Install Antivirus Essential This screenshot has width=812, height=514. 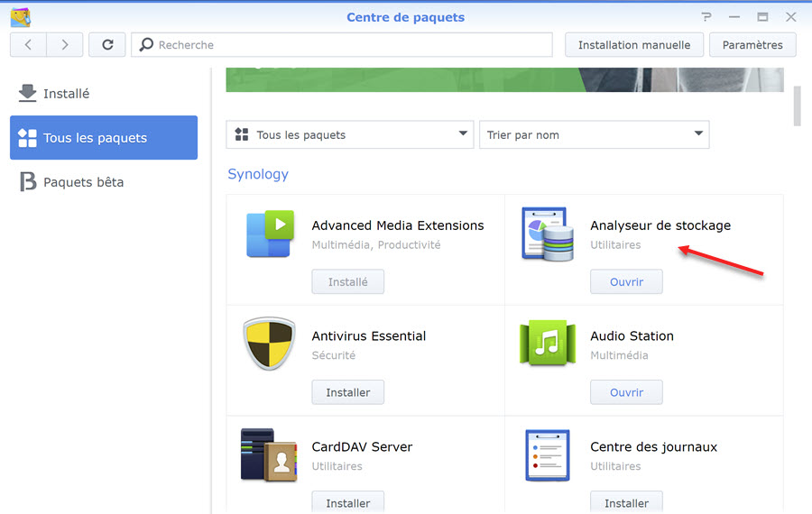click(348, 392)
